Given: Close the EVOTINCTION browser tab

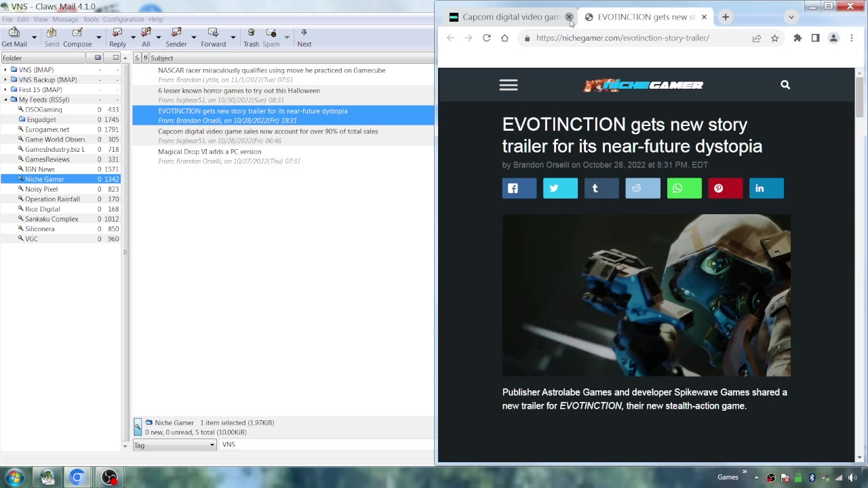Looking at the screenshot, I should (704, 17).
